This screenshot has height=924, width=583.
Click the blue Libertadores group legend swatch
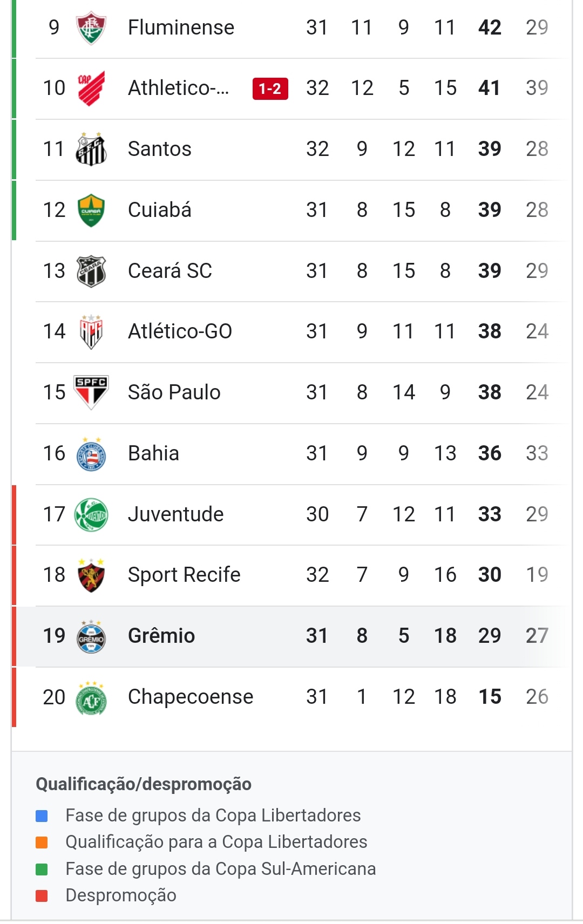[42, 816]
